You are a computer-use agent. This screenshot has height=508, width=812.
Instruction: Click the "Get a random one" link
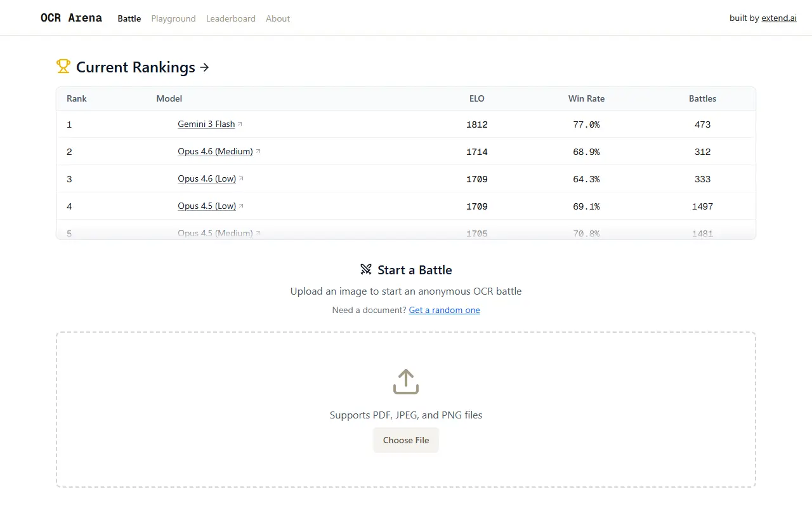click(445, 311)
